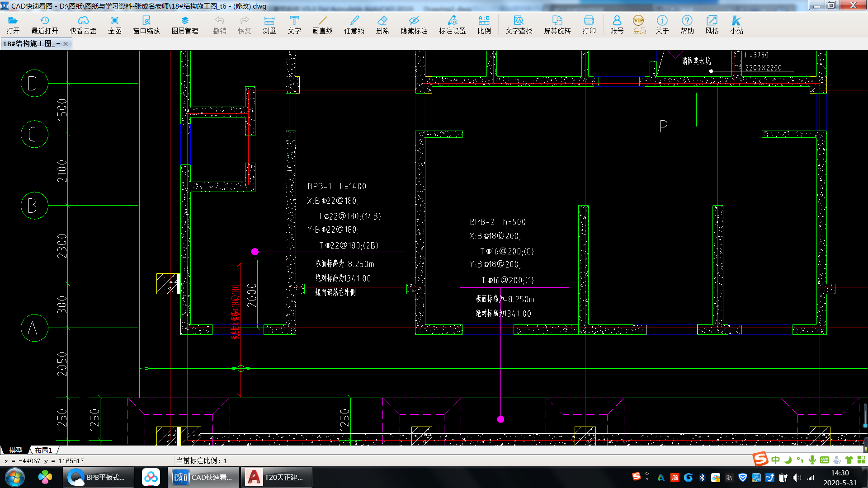Open the Sogou soft keyboard icon
The width and height of the screenshot is (868, 488).
pyautogui.click(x=825, y=460)
